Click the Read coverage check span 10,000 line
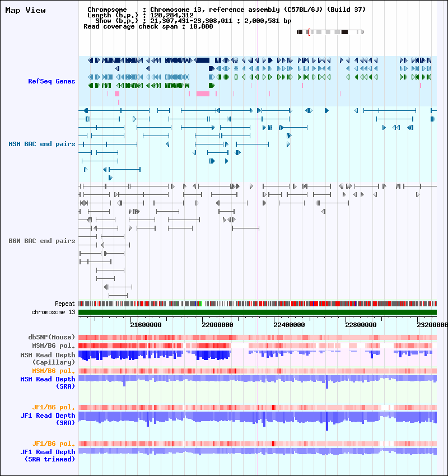This screenshot has height=476, width=448. click(148, 27)
